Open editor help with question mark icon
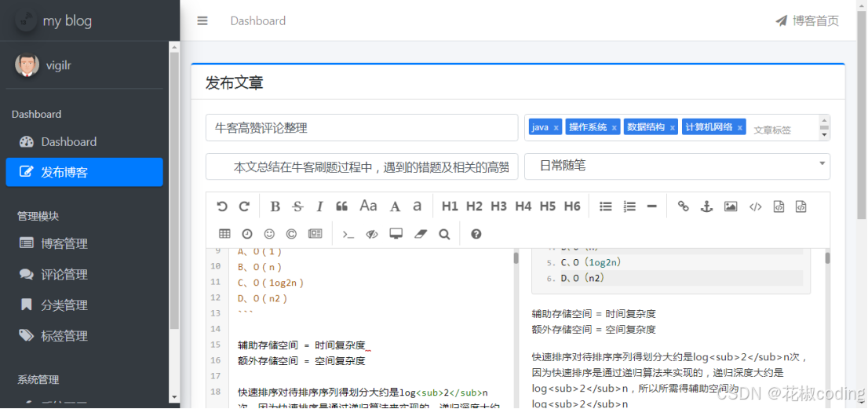The image size is (868, 409). 476,234
